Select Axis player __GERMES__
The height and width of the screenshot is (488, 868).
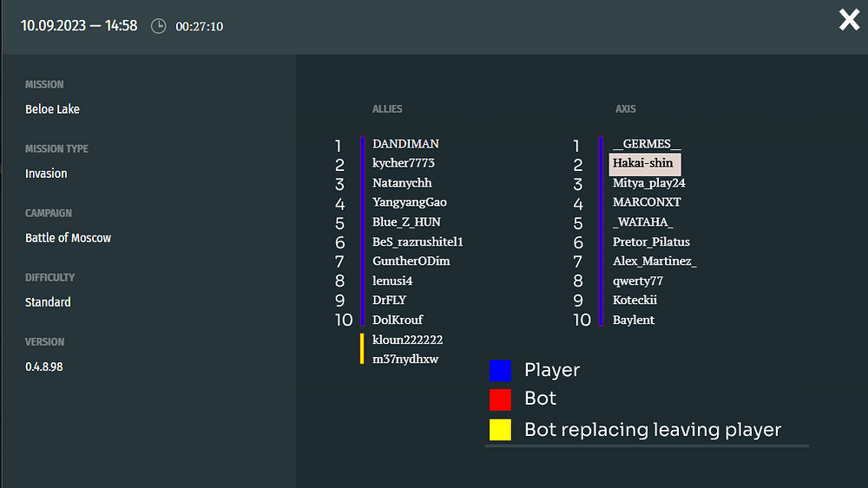(x=647, y=144)
